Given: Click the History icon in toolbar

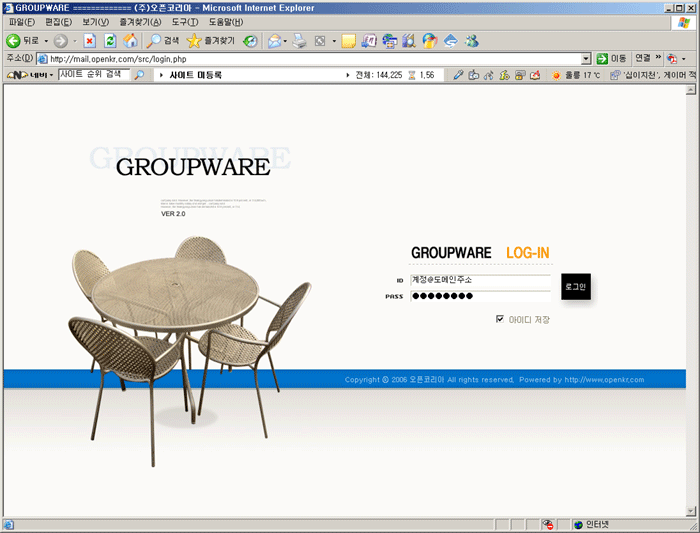Looking at the screenshot, I should [250, 41].
